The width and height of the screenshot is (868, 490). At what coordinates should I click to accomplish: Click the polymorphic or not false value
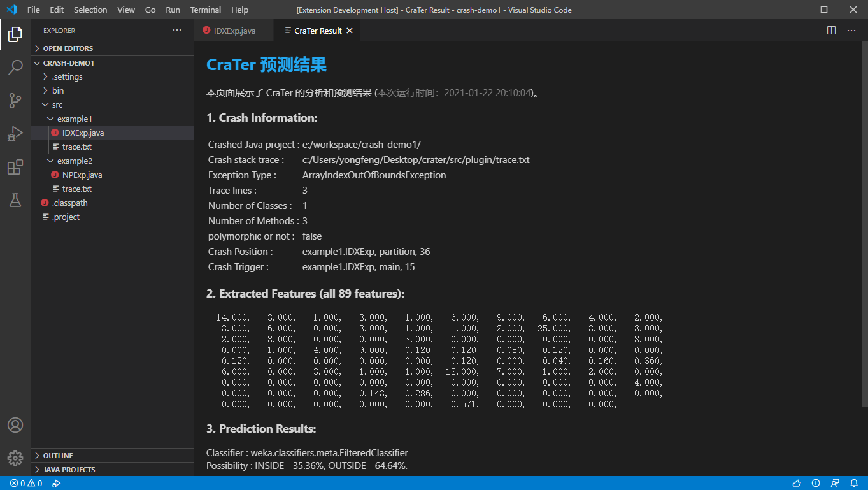pos(312,236)
